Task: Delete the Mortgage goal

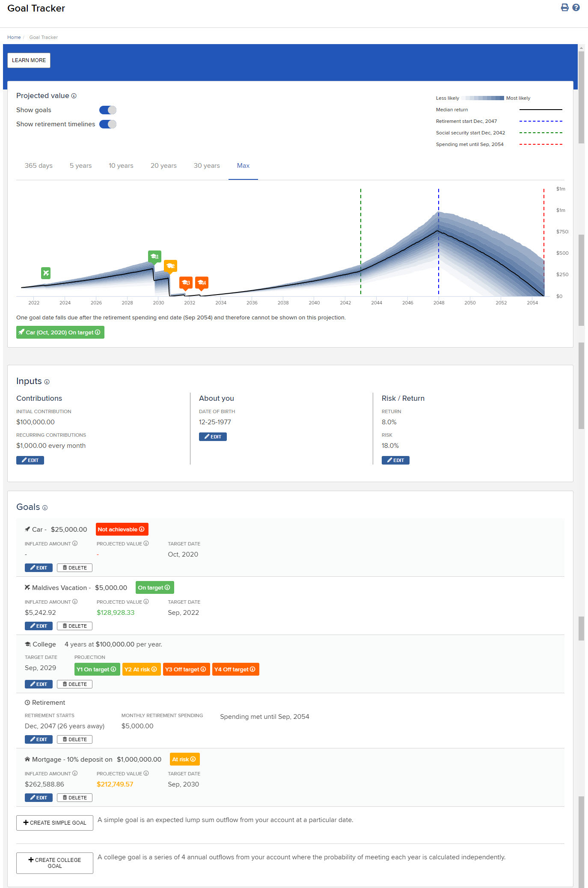Action: pyautogui.click(x=74, y=798)
